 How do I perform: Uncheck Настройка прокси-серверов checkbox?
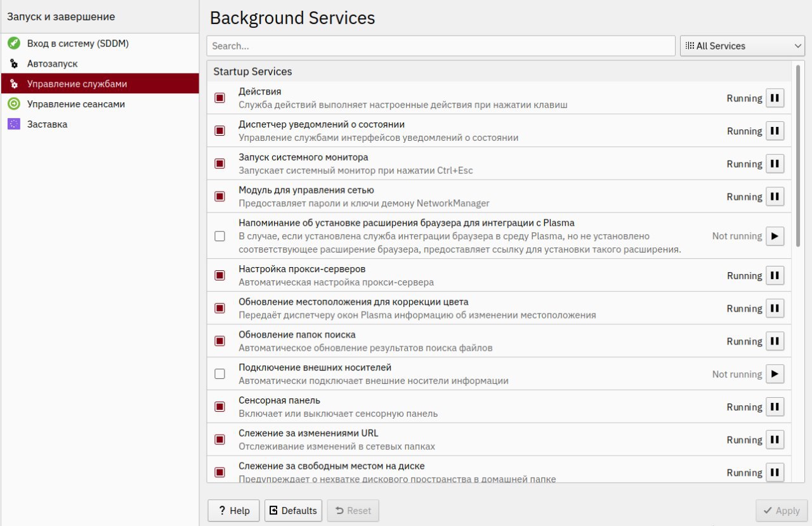219,275
